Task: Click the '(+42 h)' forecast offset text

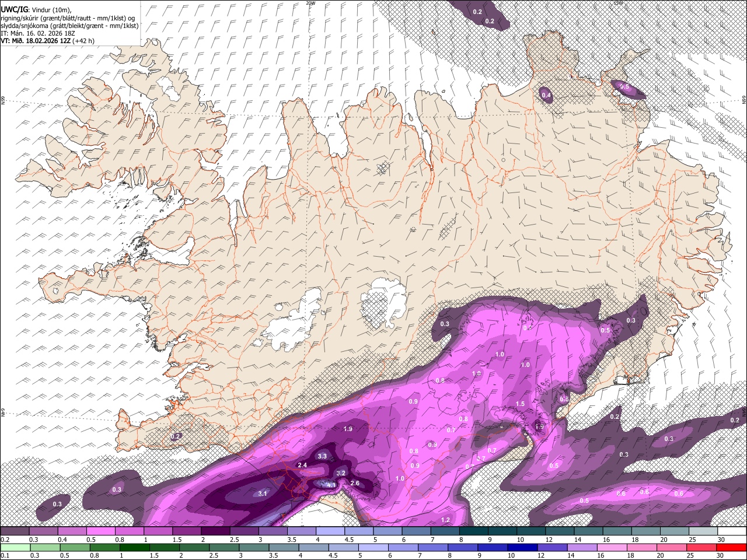Action: pos(83,41)
